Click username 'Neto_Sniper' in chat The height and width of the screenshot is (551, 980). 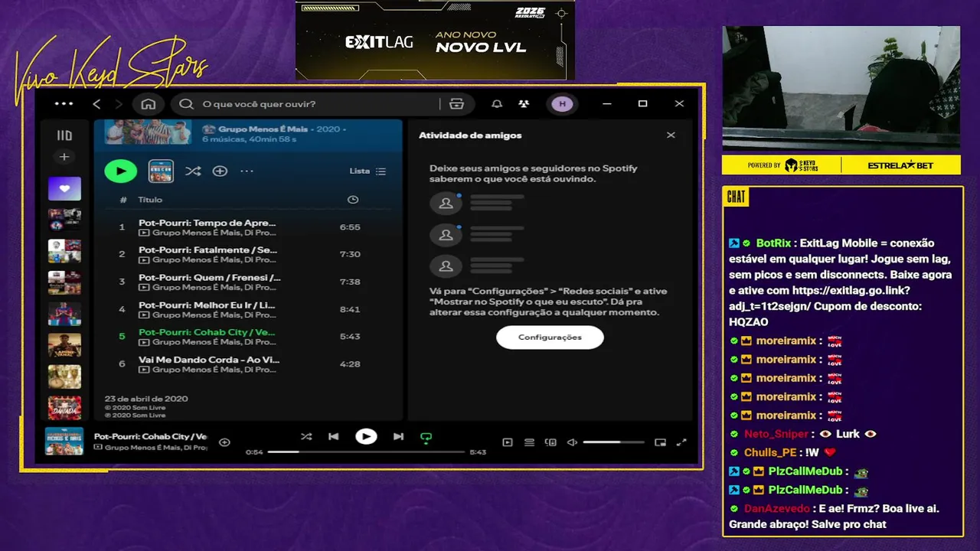775,434
